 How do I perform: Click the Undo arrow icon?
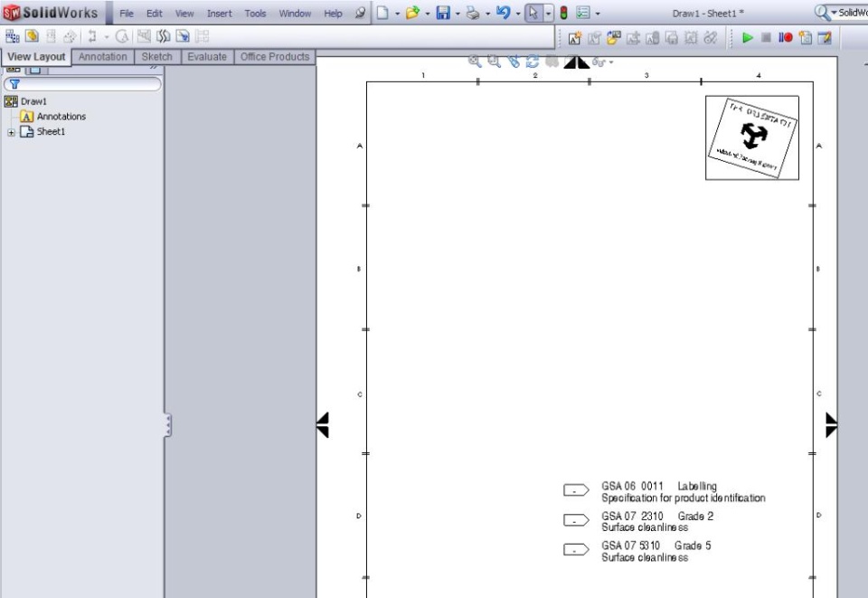pyautogui.click(x=504, y=13)
